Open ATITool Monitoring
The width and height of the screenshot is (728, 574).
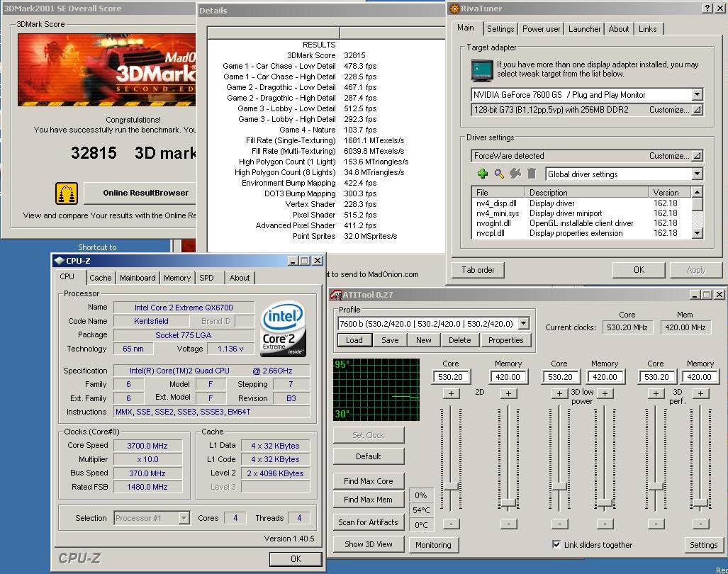[434, 545]
